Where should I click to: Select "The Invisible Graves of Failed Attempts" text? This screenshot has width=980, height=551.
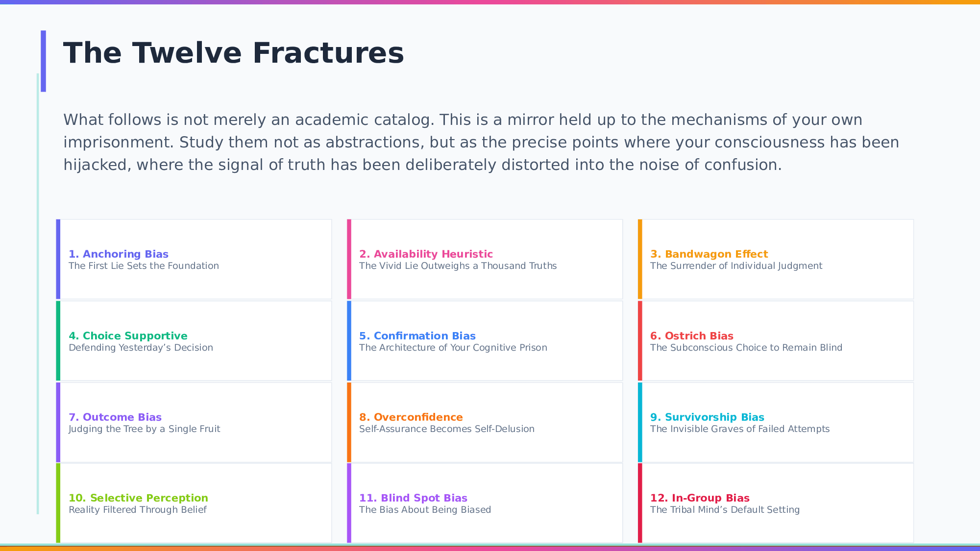point(739,429)
